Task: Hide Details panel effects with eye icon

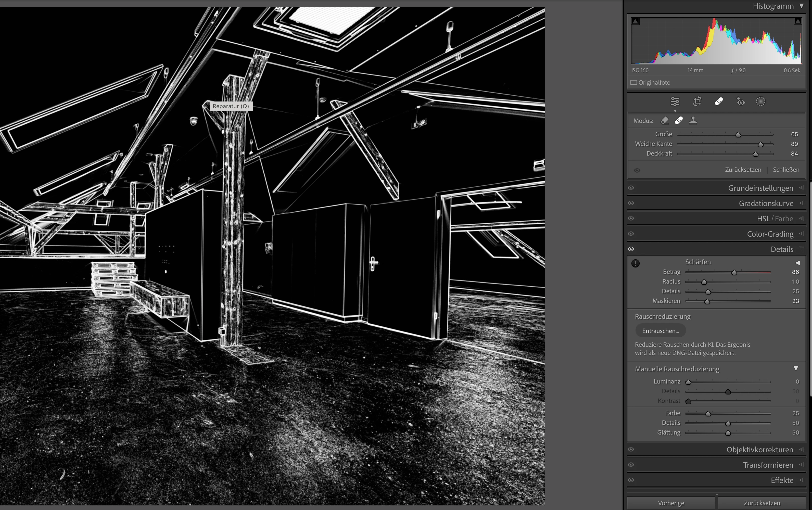Action: (x=631, y=249)
